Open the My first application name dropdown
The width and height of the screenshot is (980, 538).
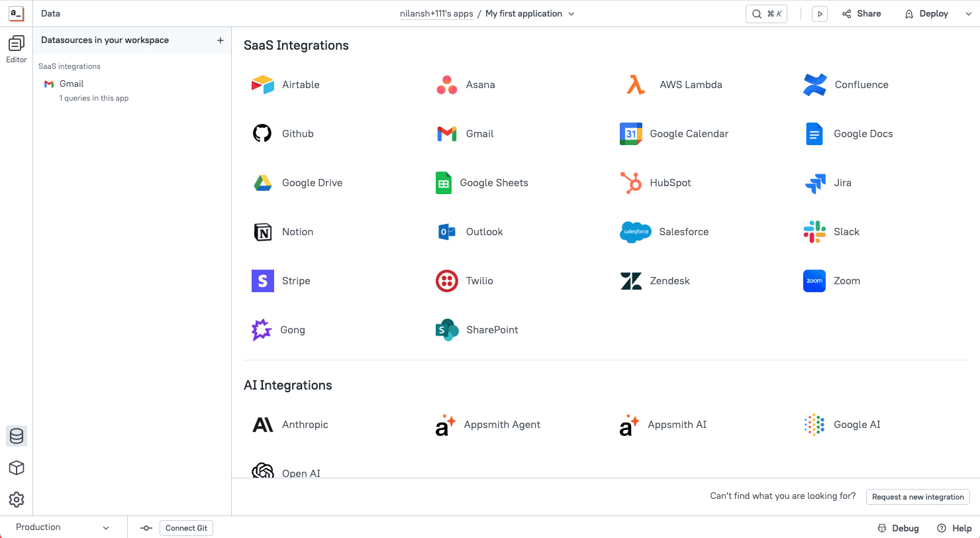[x=530, y=14]
